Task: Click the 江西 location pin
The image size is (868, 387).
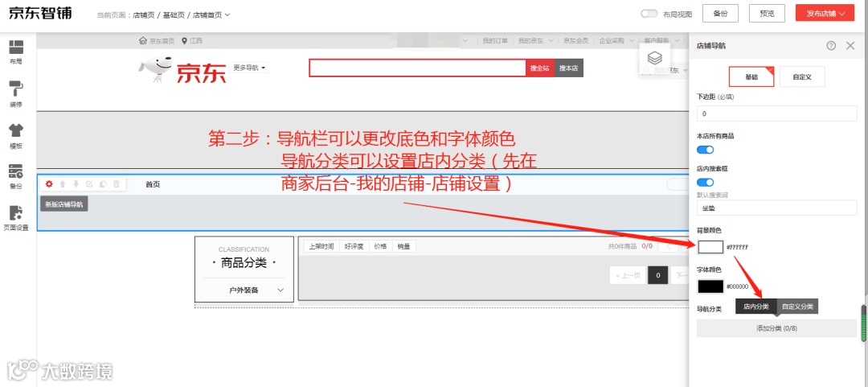Action: [192, 40]
